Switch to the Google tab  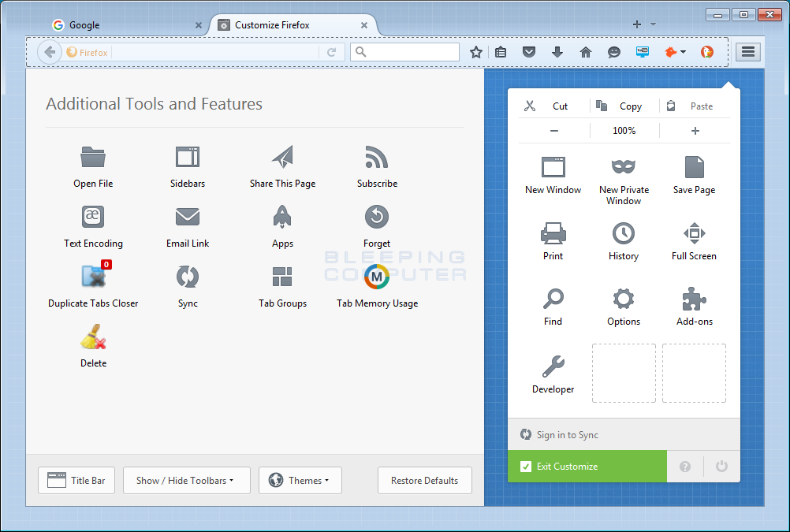pyautogui.click(x=126, y=24)
